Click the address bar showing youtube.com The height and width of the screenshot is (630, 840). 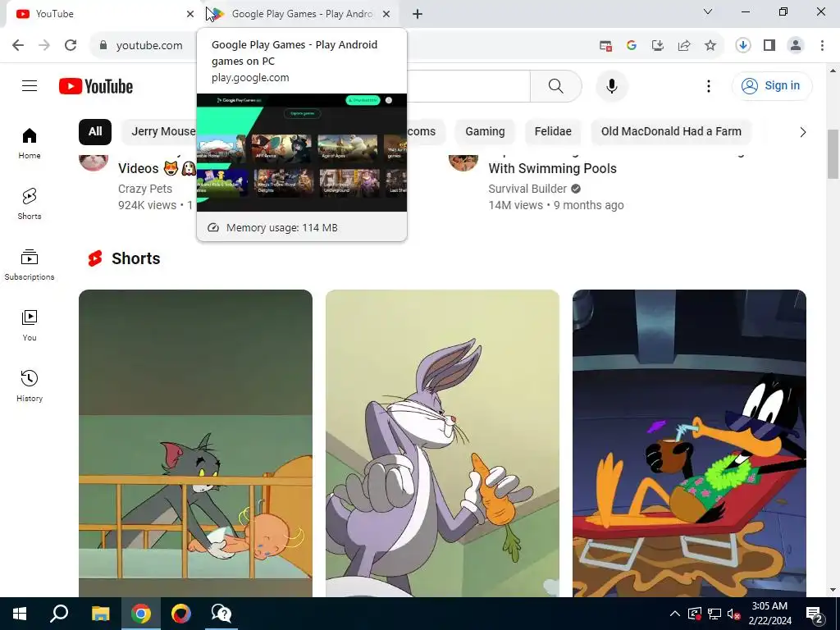149,46
